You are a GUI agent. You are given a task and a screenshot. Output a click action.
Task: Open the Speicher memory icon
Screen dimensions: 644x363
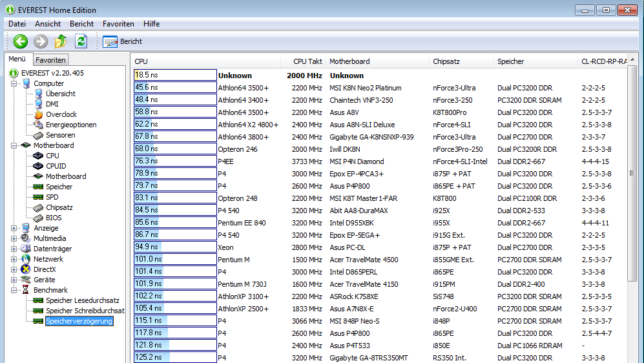(x=38, y=187)
